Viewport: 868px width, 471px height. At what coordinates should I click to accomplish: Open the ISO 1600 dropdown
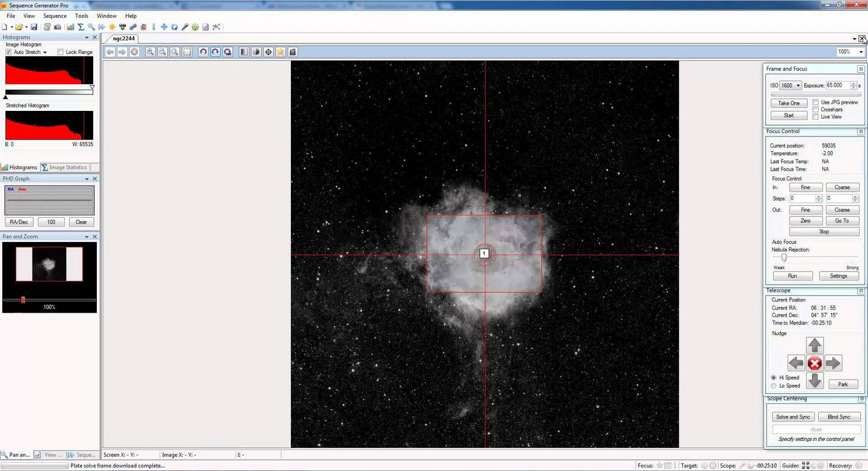click(790, 85)
